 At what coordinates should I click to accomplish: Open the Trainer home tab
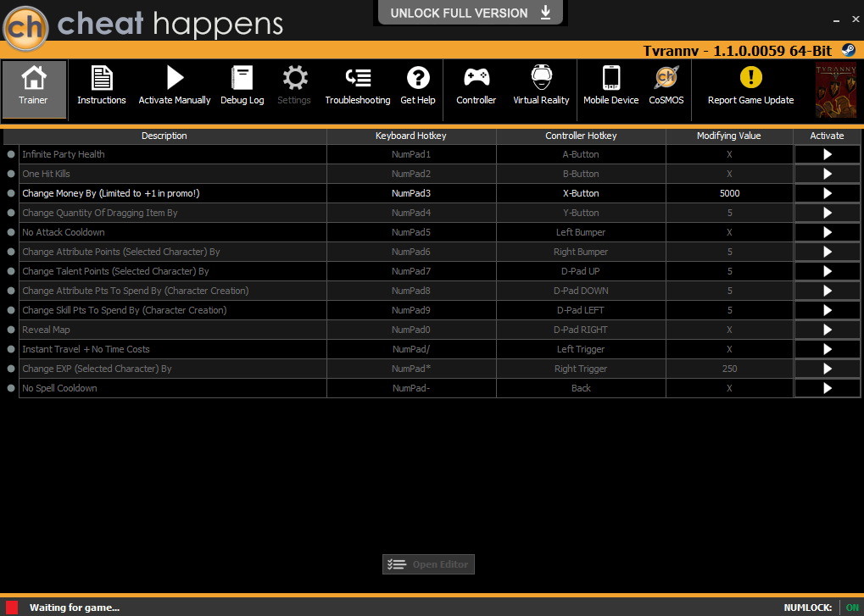point(34,89)
